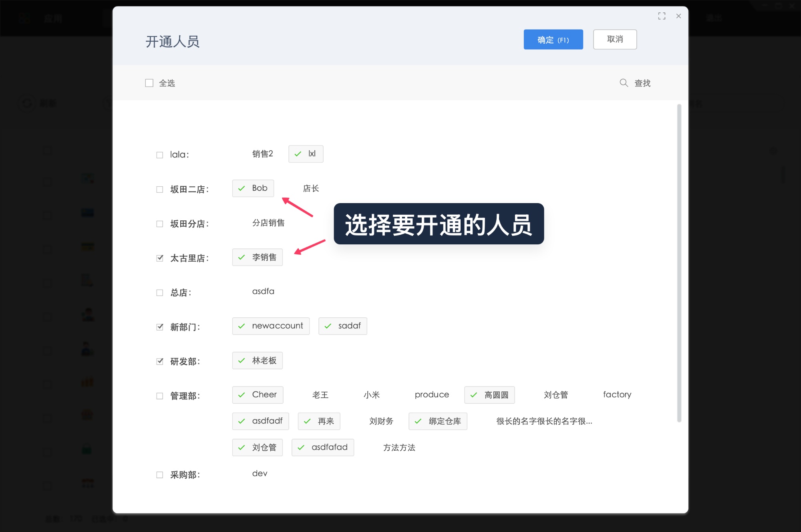Select the 老王 person in 管理部

[320, 395]
